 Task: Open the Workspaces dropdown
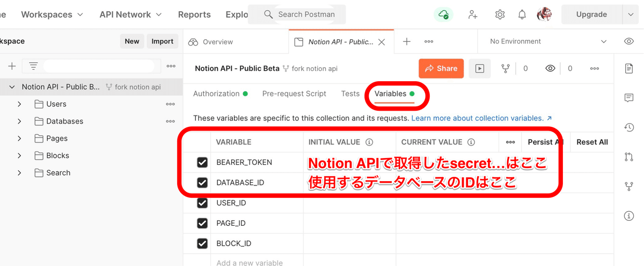[x=52, y=15]
